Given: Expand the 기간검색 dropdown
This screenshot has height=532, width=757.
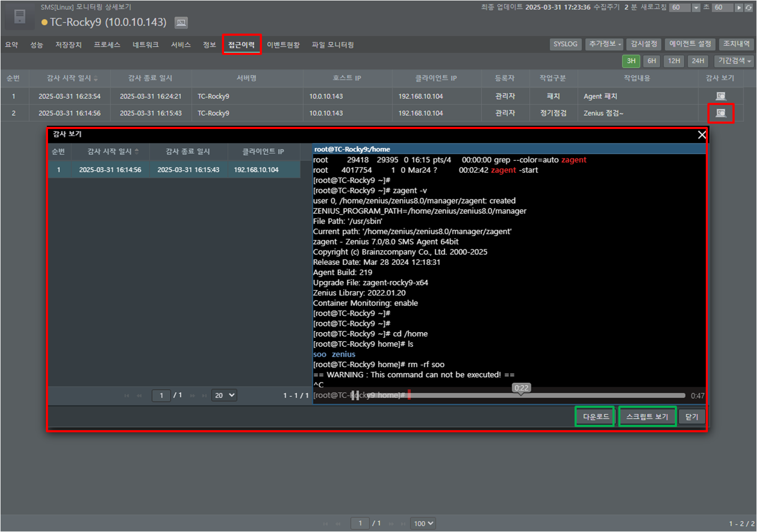Looking at the screenshot, I should (x=734, y=61).
